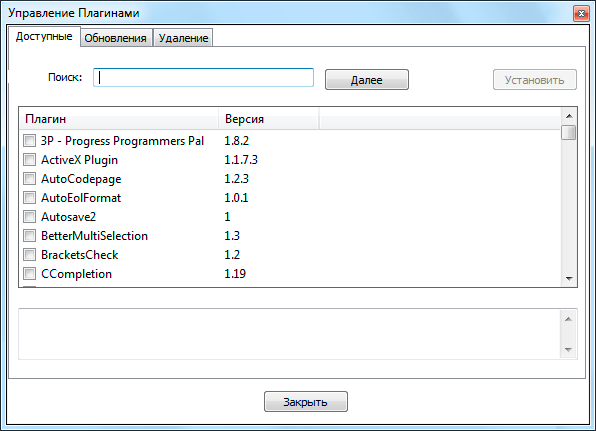This screenshot has height=431, width=596.
Task: Select the version 1.19 cell
Action: 235,274
